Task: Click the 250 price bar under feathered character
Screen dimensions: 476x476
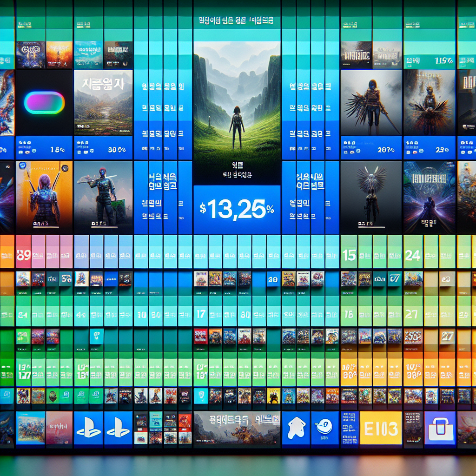Action: point(430,148)
